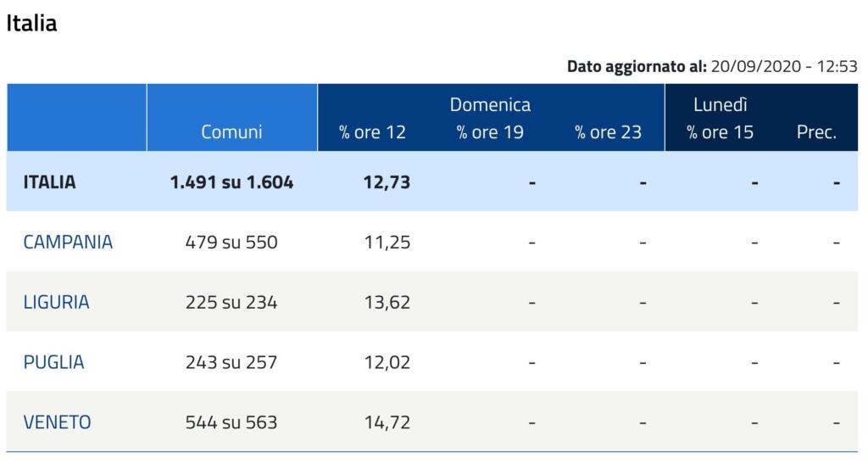Click the Italia page heading
868x475 pixels.
tap(31, 24)
